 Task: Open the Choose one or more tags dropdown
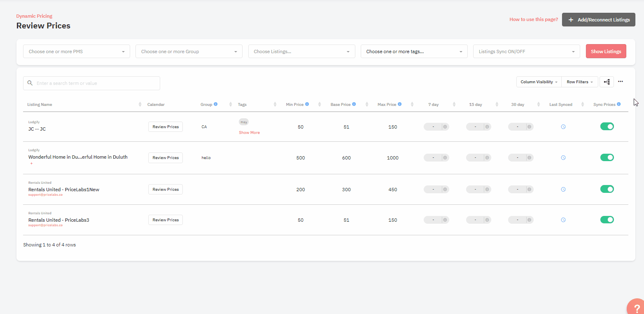pyautogui.click(x=414, y=52)
